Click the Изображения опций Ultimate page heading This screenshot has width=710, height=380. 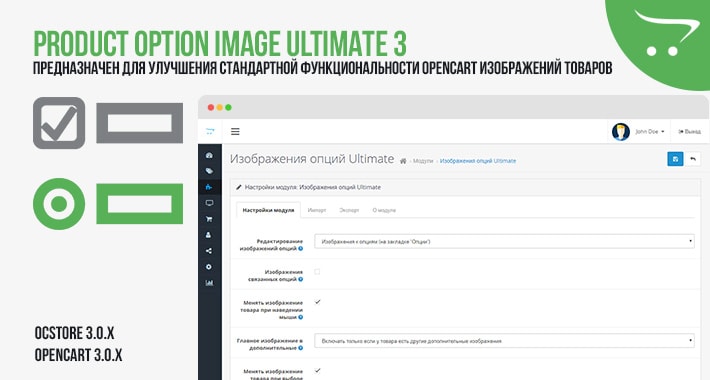[x=312, y=159]
